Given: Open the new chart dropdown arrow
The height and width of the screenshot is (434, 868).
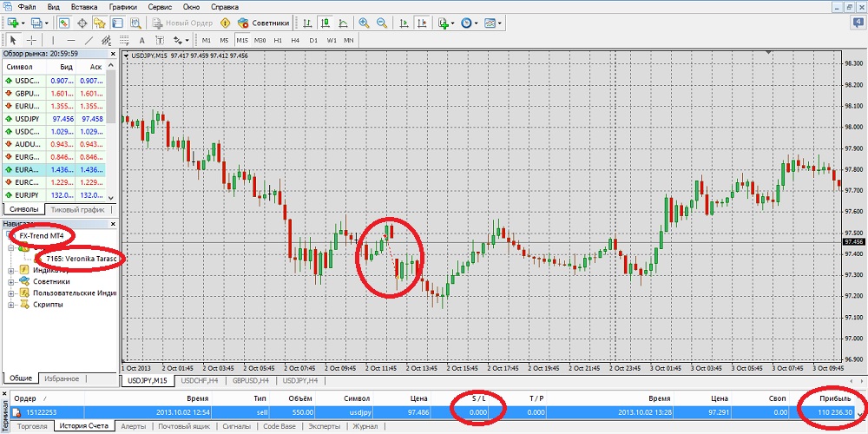Looking at the screenshot, I should [x=23, y=23].
